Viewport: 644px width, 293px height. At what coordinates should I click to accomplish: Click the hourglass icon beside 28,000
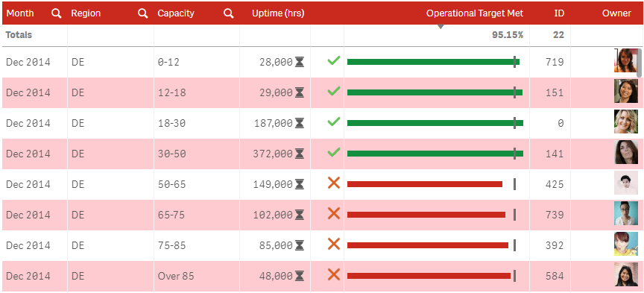click(x=300, y=62)
